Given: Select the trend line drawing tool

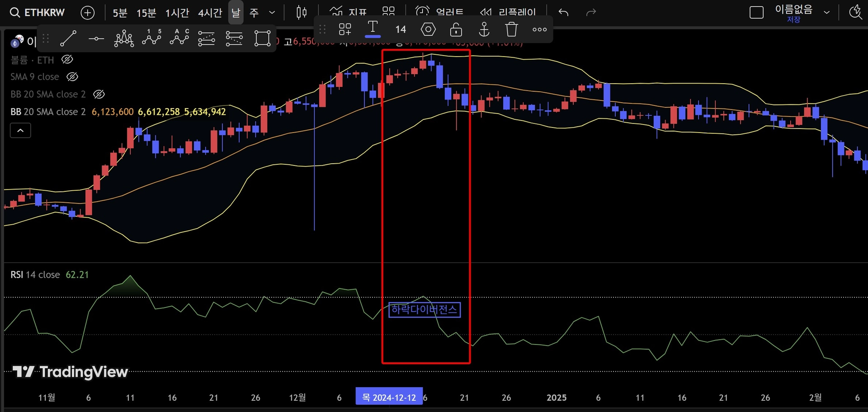Looking at the screenshot, I should (x=68, y=38).
